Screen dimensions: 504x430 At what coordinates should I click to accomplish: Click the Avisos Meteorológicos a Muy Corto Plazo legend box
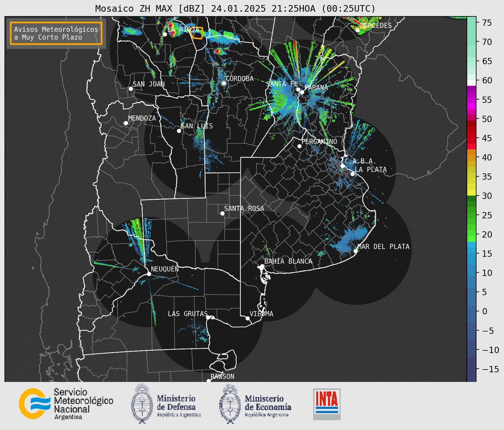tap(56, 33)
